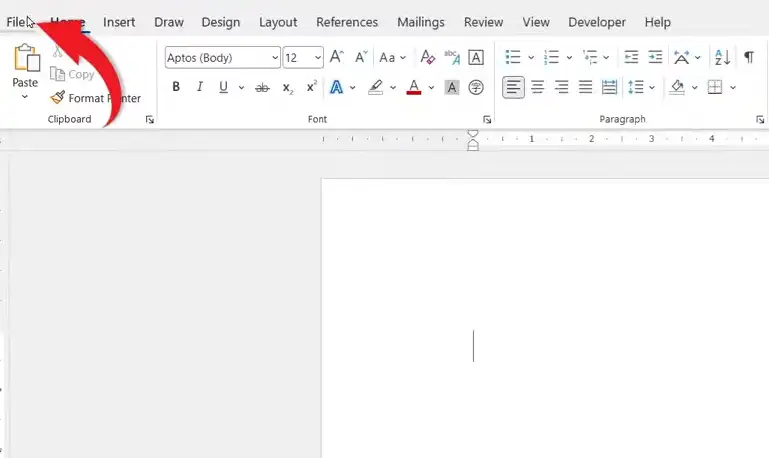Open the Clipboard dialog launcher
Image resolution: width=769 pixels, height=458 pixels.
(150, 119)
